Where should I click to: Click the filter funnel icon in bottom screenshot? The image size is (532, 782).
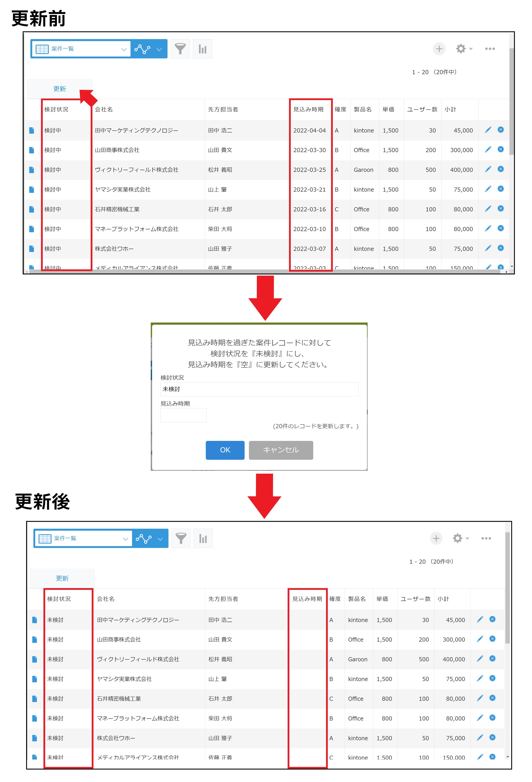(x=181, y=538)
